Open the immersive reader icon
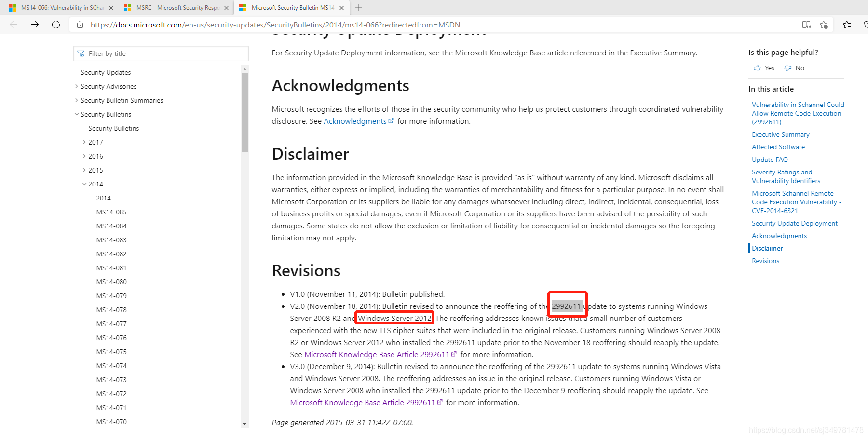The height and width of the screenshot is (439, 868). (806, 25)
